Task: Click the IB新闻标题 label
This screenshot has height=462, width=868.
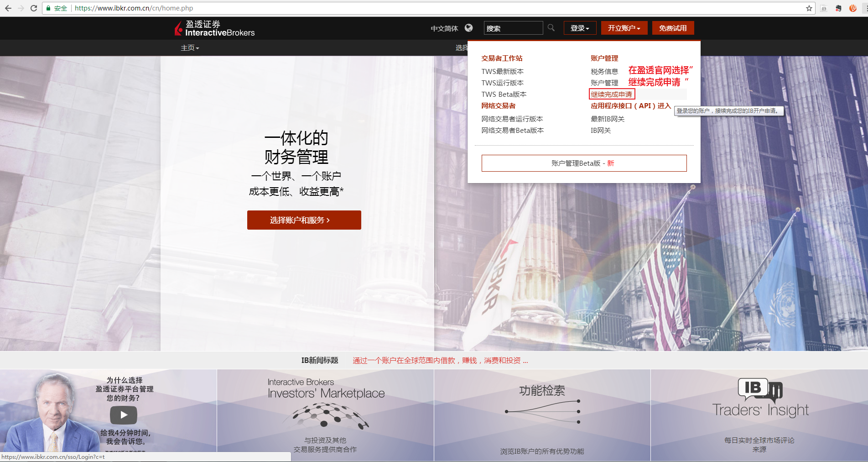Action: (320, 360)
